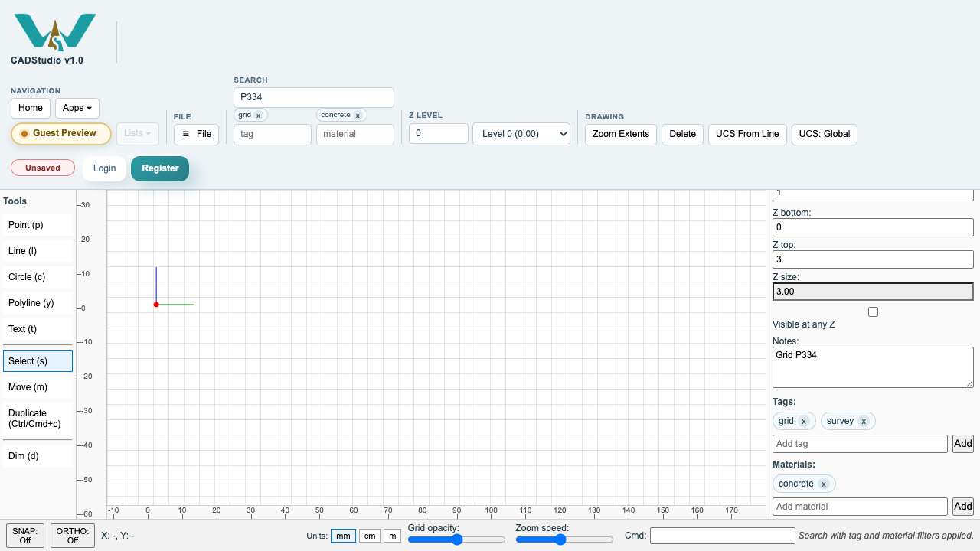Adjust the Grid opacity slider
This screenshot has width=980, height=551.
pyautogui.click(x=456, y=540)
